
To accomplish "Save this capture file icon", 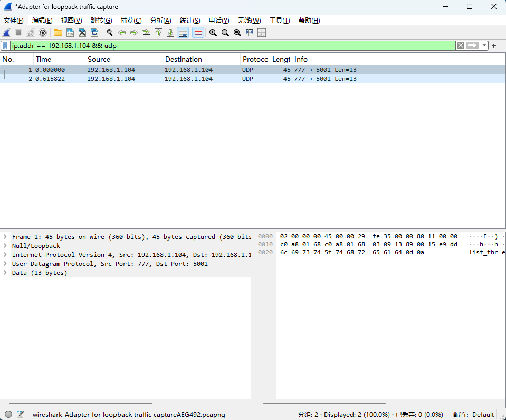I will click(70, 33).
